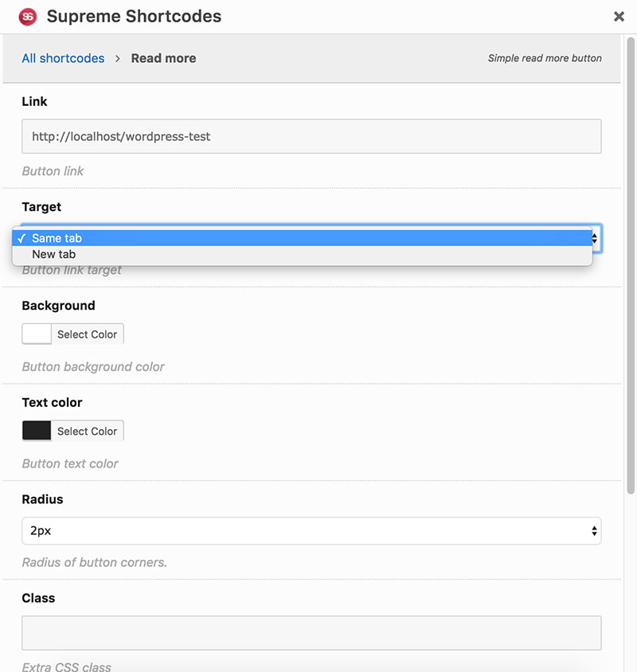This screenshot has height=672, width=637.
Task: Select the Same tab option
Action: (x=303, y=238)
